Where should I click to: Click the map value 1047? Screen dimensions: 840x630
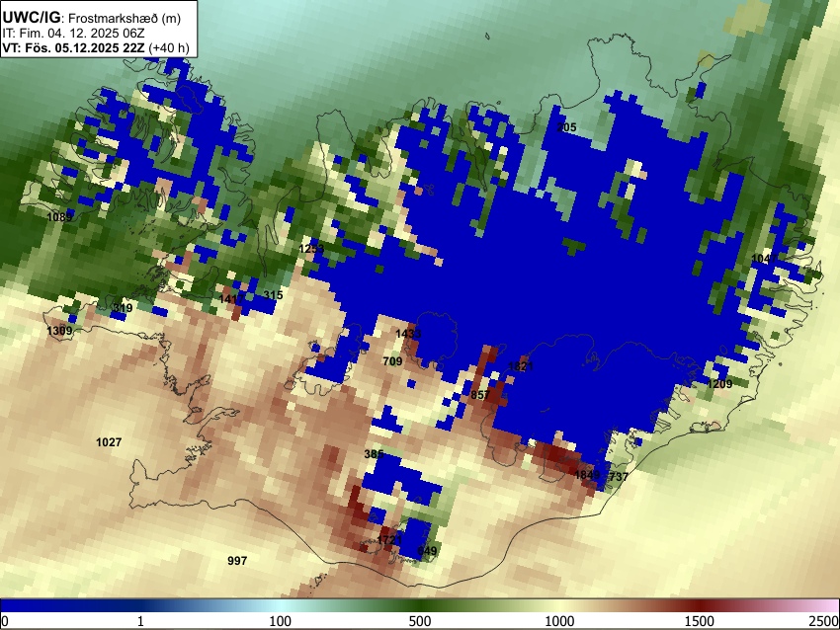point(764,259)
